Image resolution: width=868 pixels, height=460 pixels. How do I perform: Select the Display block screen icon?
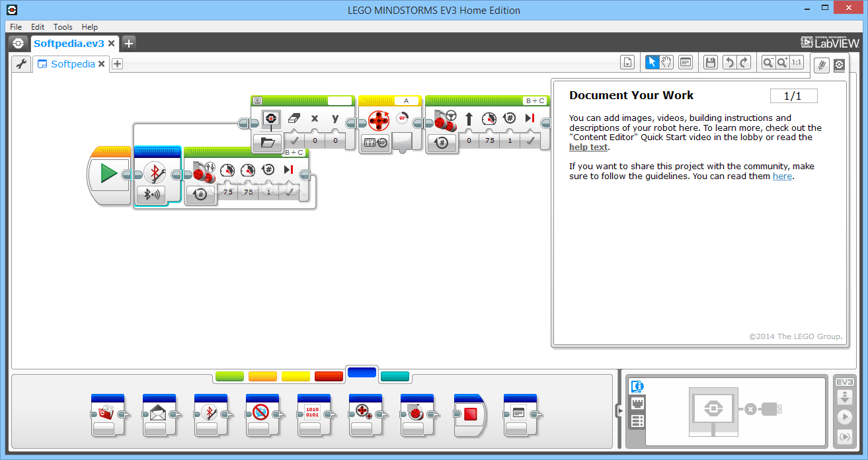(270, 119)
